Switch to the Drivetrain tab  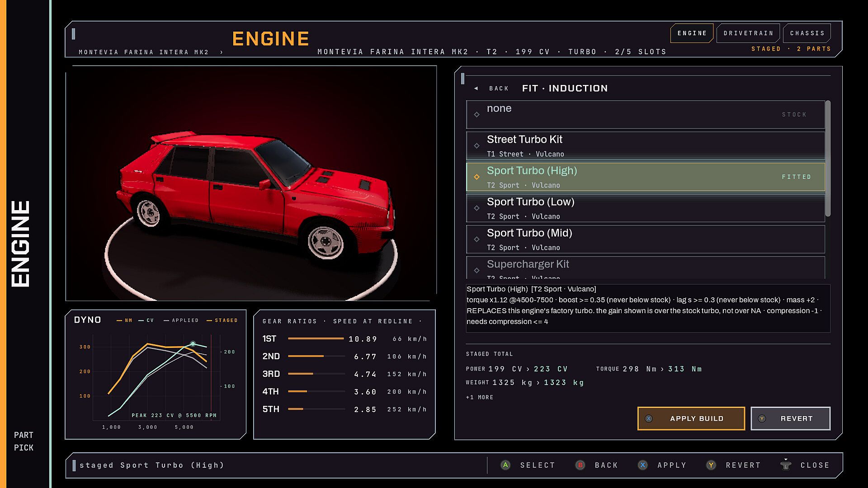coord(748,33)
